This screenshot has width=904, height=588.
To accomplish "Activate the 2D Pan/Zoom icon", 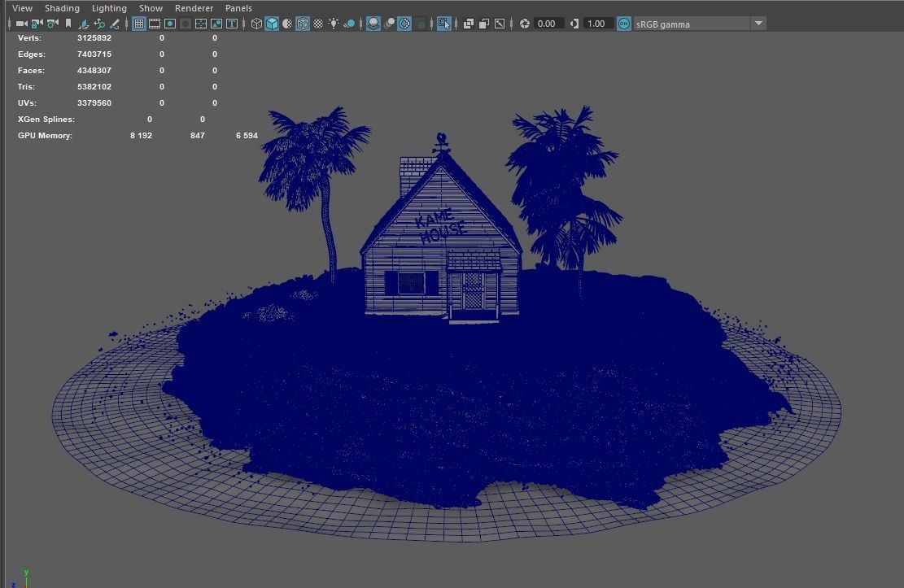I will (99, 24).
